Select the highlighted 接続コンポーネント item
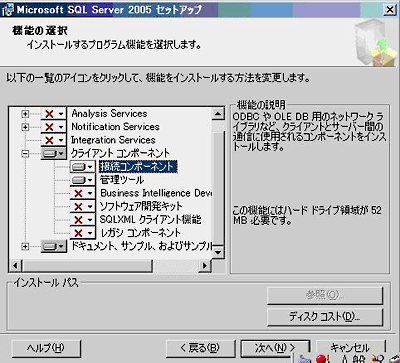Viewport: 400px width, 363px height. [138, 167]
